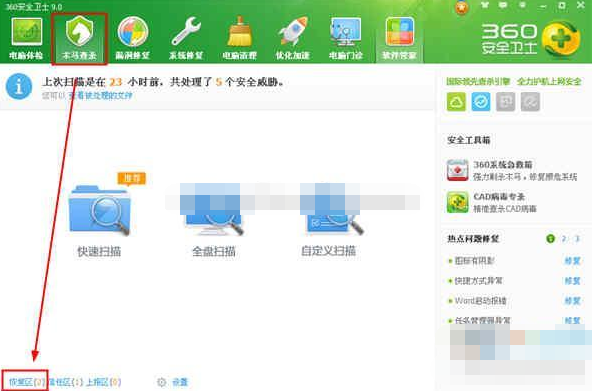Enable the first gray disabled engine icon
This screenshot has height=391, width=592.
pos(506,102)
